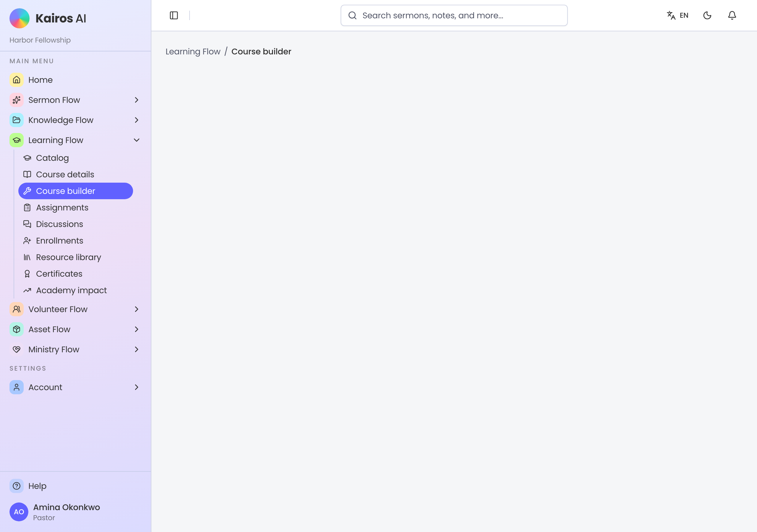Toggle the sidebar panel icon
The width and height of the screenshot is (757, 532).
coord(174,15)
